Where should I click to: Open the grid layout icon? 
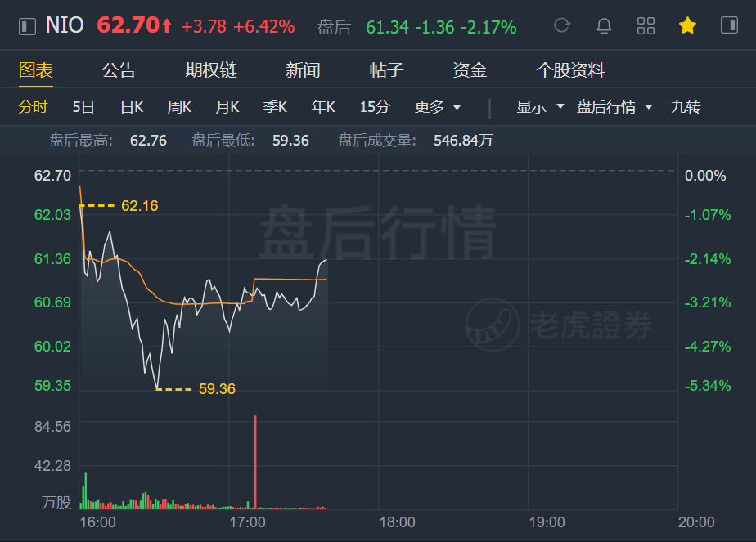[646, 25]
